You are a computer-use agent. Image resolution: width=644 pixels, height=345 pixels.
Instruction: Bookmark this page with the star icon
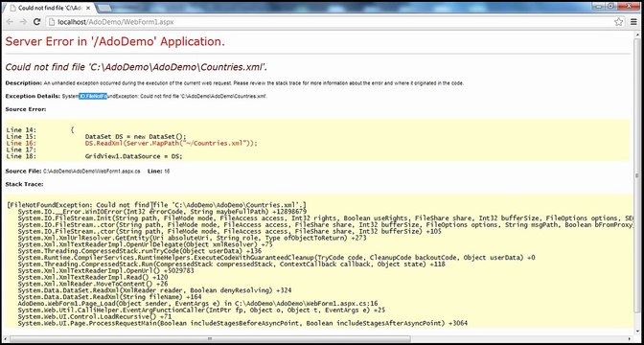pyautogui.click(x=618, y=22)
